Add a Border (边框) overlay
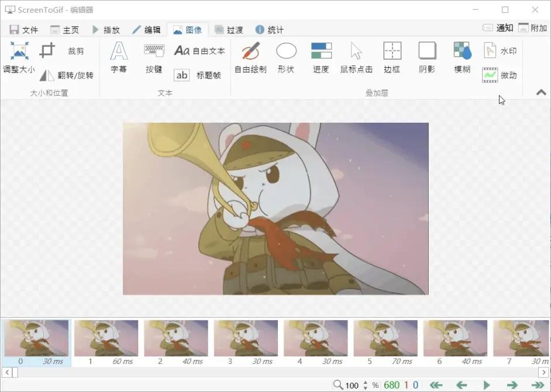This screenshot has height=392, width=551. pyautogui.click(x=392, y=58)
